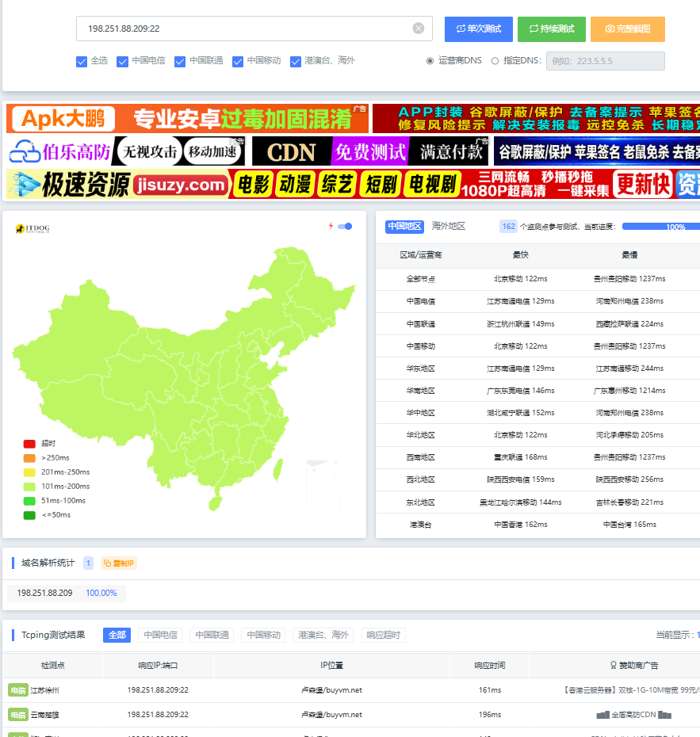Toggle the 中国电信 checkbox
This screenshot has width=700, height=737.
[x=122, y=61]
